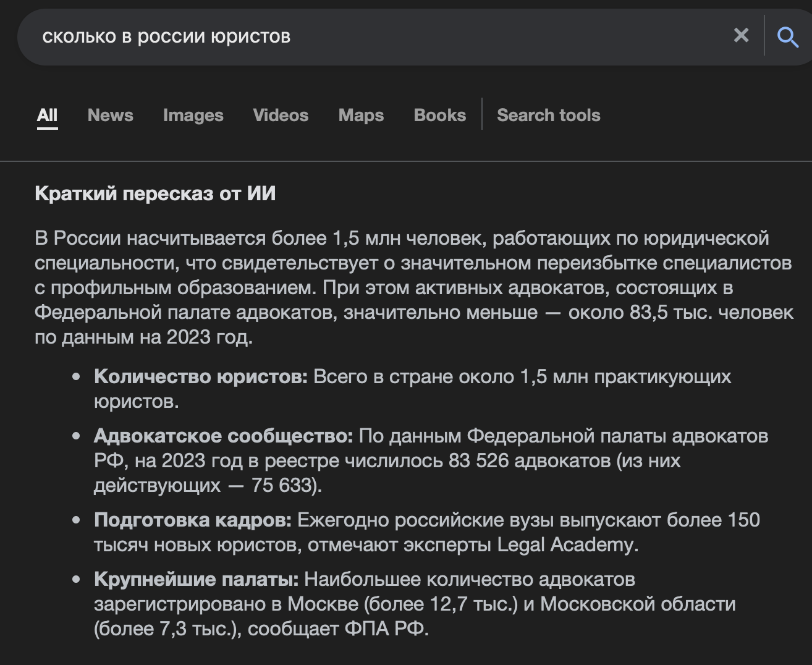The width and height of the screenshot is (812, 665).
Task: Open Search tools options
Action: [548, 115]
